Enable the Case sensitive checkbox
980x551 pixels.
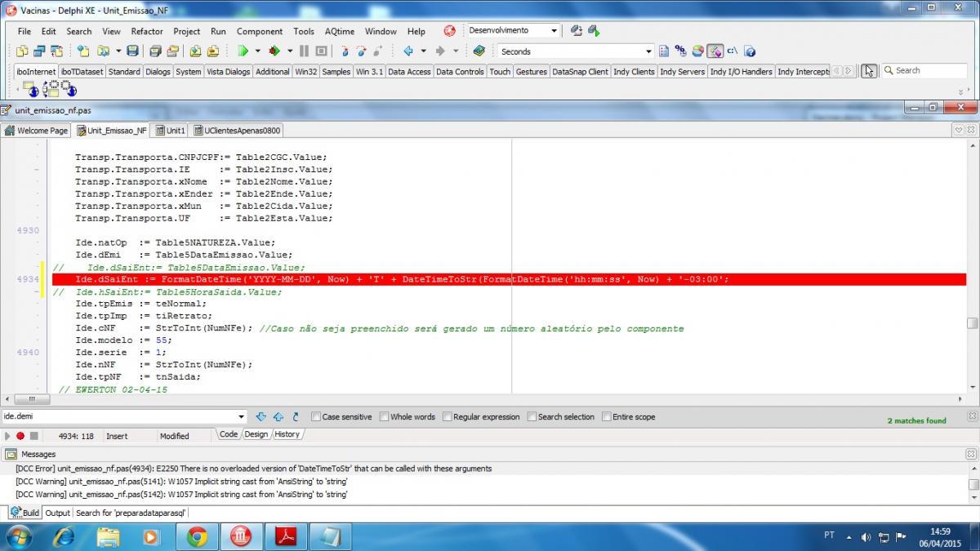(316, 416)
